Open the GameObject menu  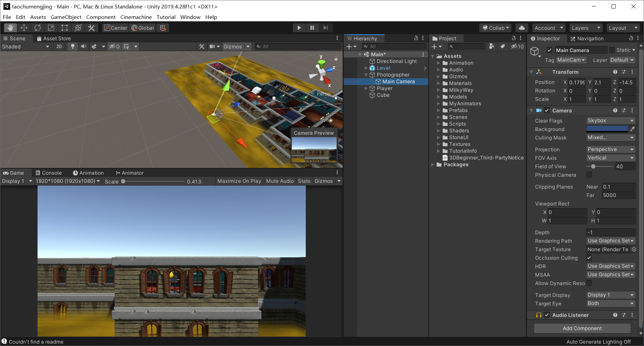click(x=66, y=17)
